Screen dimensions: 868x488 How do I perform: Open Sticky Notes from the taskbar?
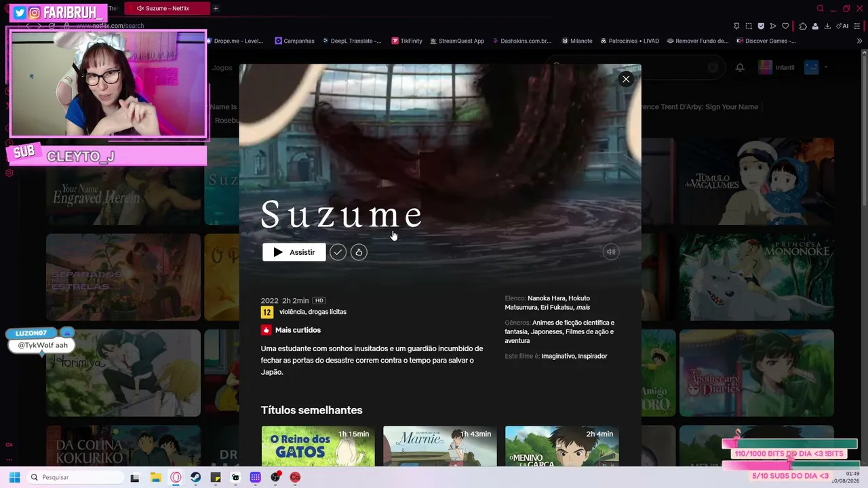tap(216, 477)
